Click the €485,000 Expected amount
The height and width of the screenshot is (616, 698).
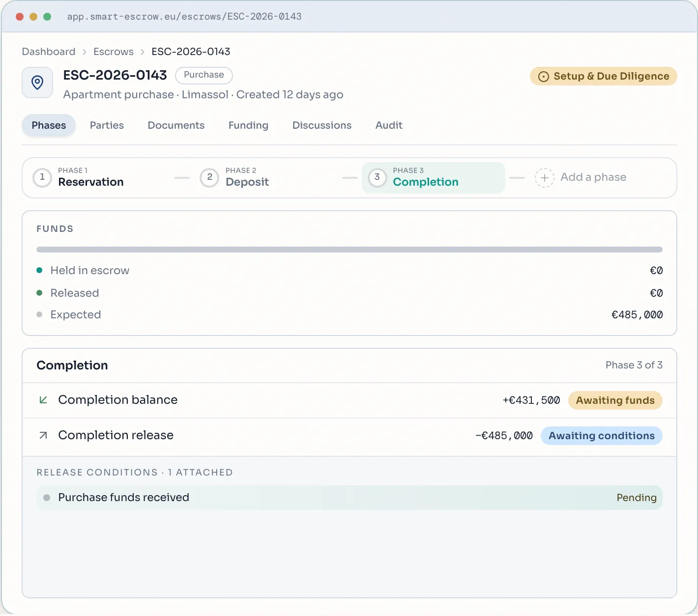click(637, 314)
